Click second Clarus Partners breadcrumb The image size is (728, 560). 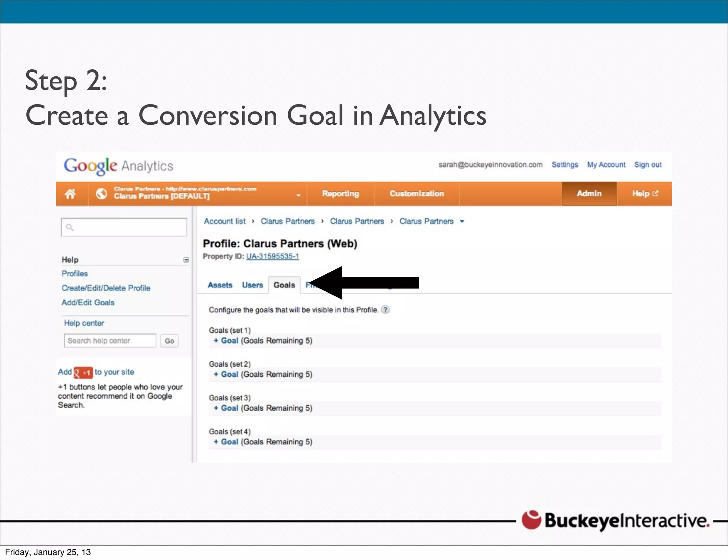tap(357, 221)
